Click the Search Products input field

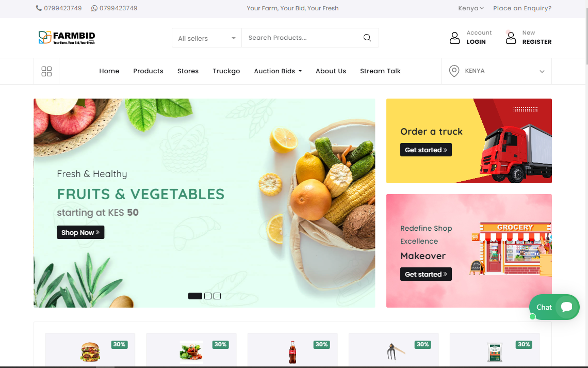click(302, 38)
